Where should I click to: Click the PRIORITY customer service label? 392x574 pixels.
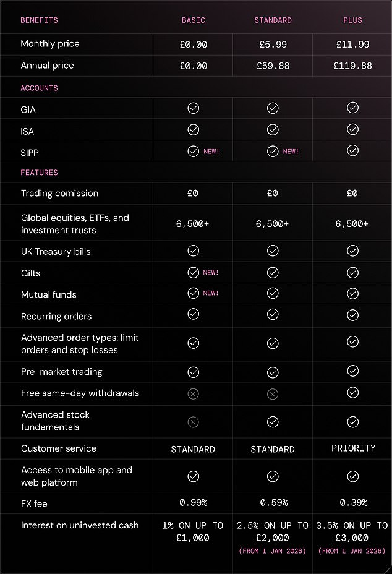coord(352,448)
